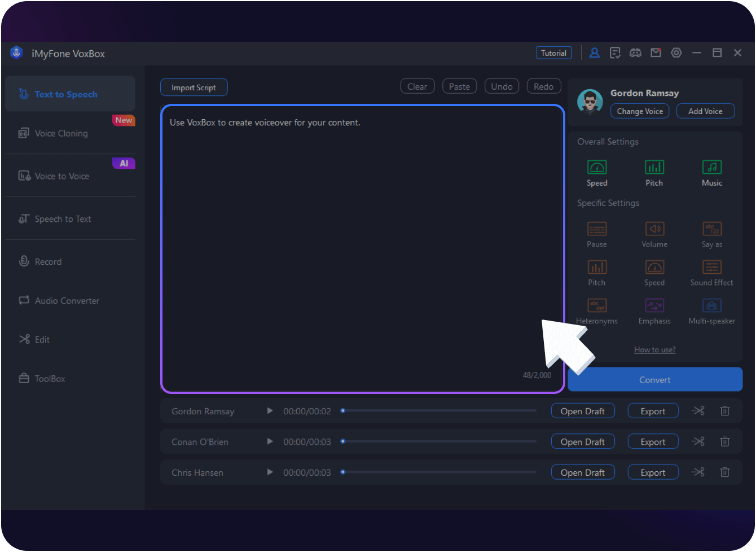Click the Change Voice button
This screenshot has height=552, width=756.
click(640, 111)
